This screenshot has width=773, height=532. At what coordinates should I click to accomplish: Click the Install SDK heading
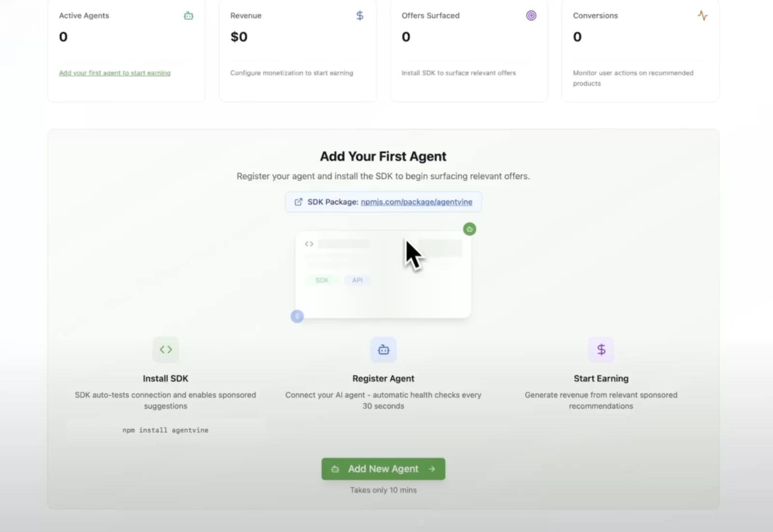point(165,378)
